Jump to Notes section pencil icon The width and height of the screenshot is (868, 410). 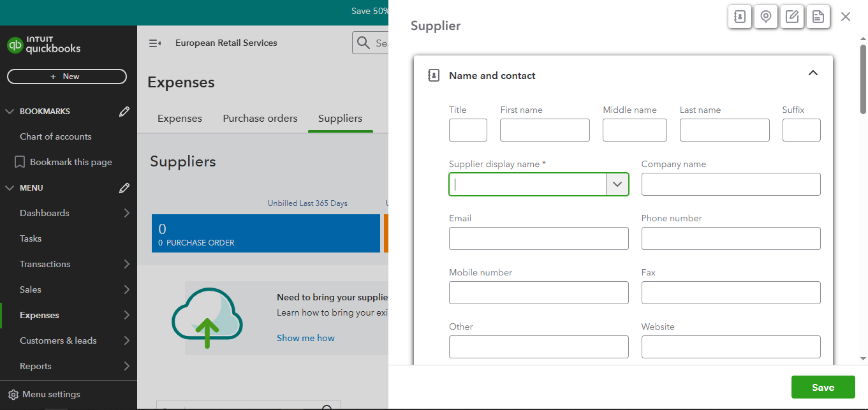[x=792, y=17]
